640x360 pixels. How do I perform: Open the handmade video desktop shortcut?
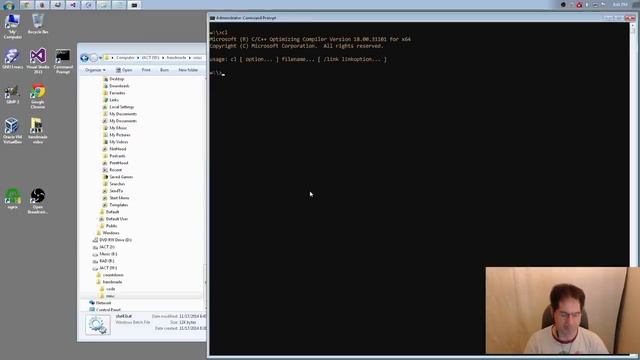(x=38, y=131)
